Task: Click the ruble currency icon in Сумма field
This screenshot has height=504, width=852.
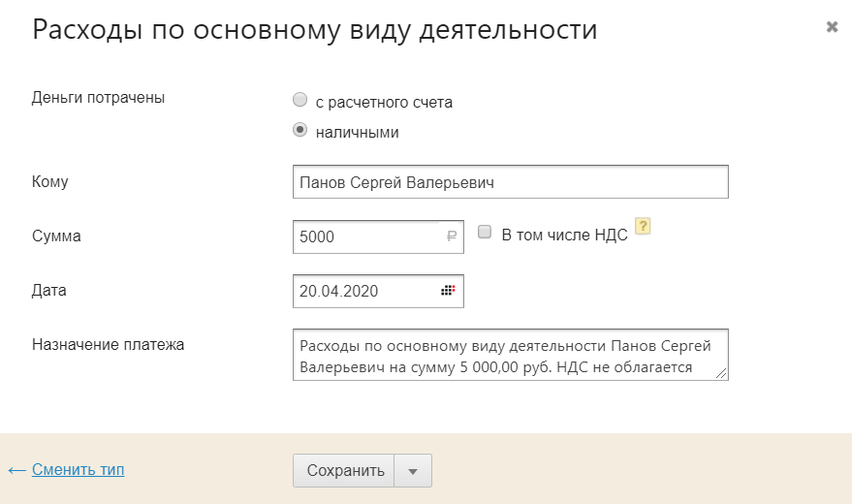Action: coord(451,236)
